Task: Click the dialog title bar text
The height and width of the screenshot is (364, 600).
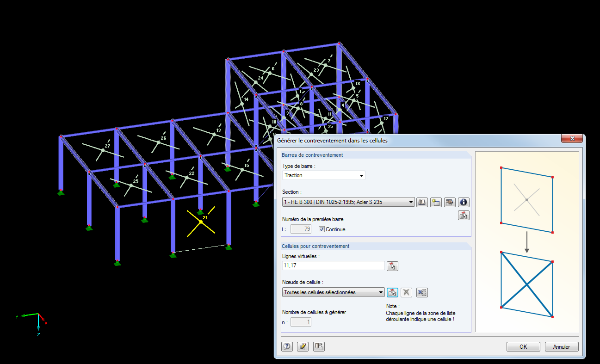Action: tap(332, 140)
